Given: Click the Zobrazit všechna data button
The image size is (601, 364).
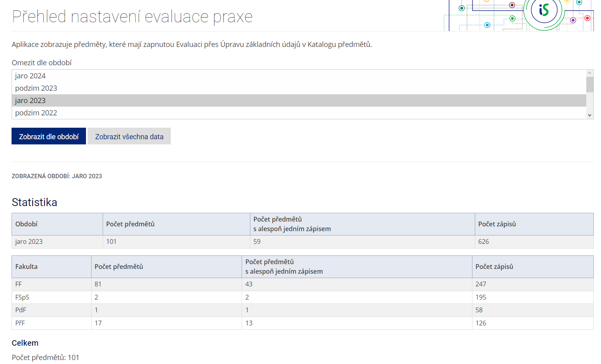Looking at the screenshot, I should coord(129,136).
